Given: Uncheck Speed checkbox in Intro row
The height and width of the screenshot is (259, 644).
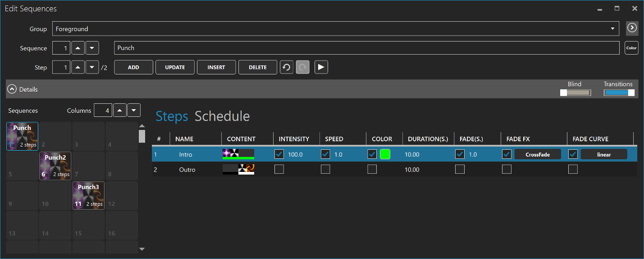Looking at the screenshot, I should (x=325, y=154).
